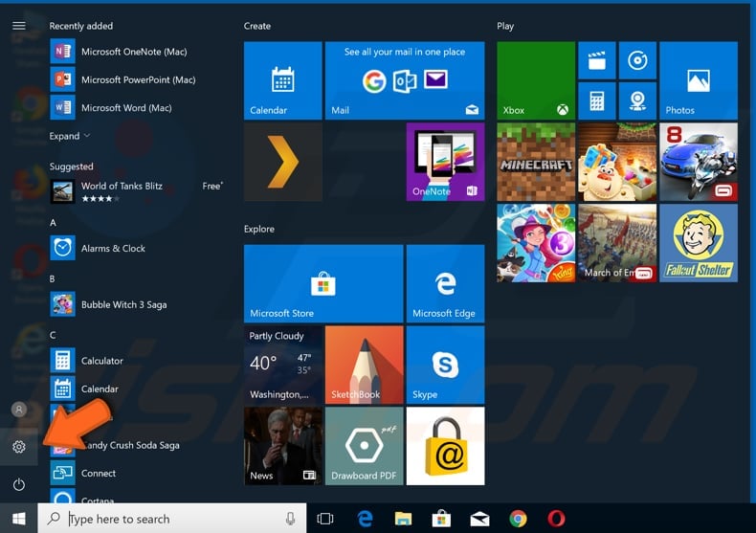Open Settings via the gear icon
Image resolution: width=756 pixels, height=533 pixels.
18,447
